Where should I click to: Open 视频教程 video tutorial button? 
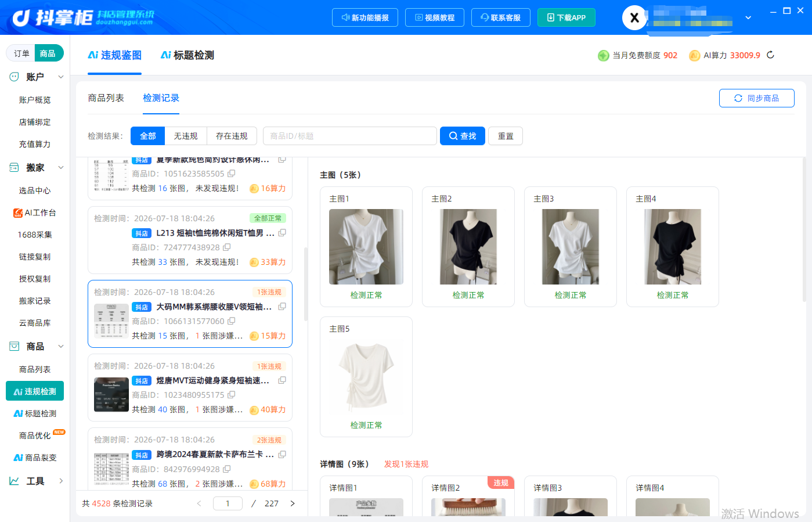pos(435,17)
